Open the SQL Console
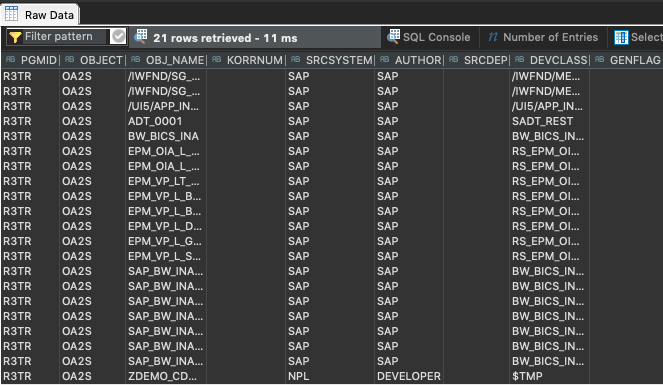The width and height of the screenshot is (663, 385). [x=429, y=37]
